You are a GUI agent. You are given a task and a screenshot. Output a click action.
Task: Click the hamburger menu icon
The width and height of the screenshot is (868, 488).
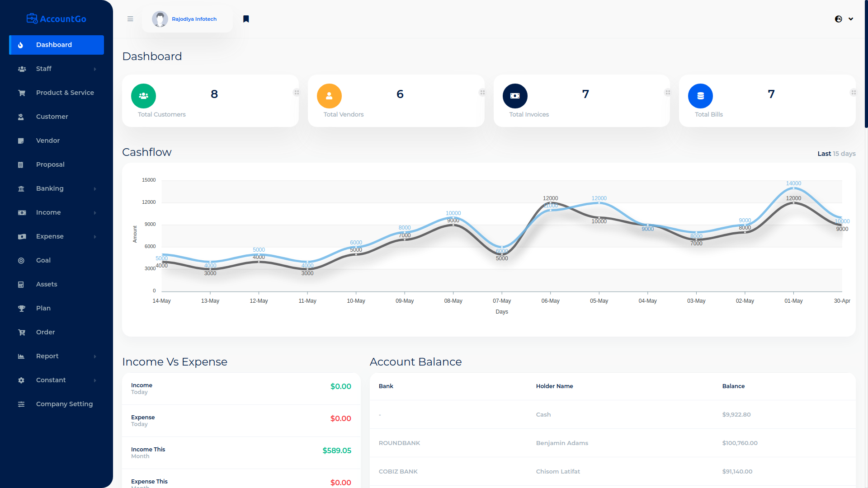tap(130, 19)
